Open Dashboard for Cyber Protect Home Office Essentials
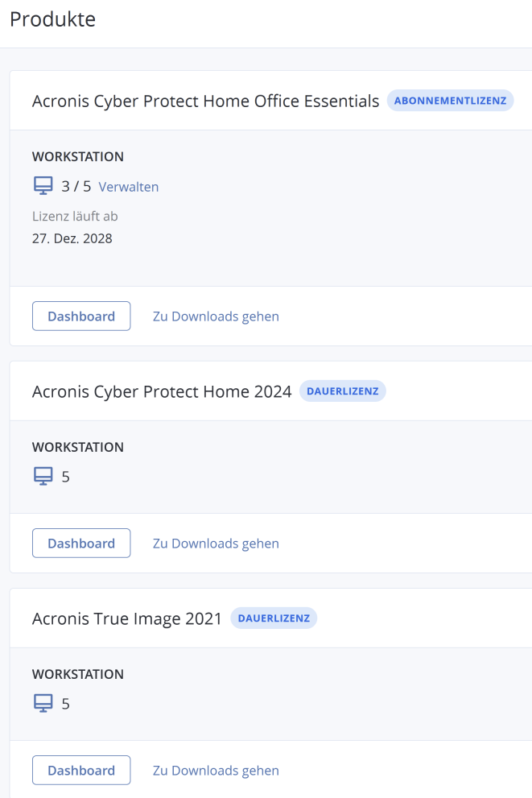This screenshot has height=798, width=532. (x=81, y=316)
